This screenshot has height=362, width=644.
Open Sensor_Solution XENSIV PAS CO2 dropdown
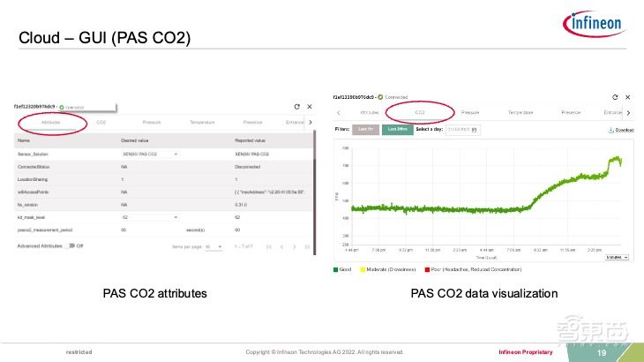(176, 154)
